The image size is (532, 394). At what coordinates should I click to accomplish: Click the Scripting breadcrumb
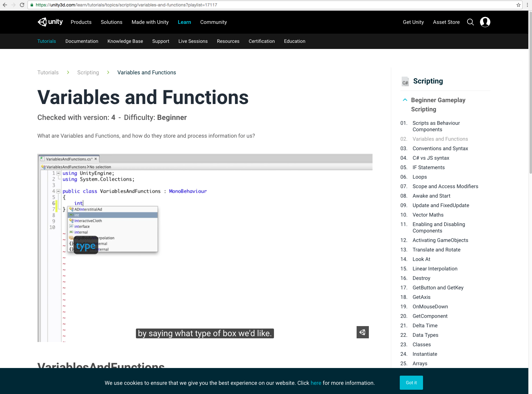point(88,72)
